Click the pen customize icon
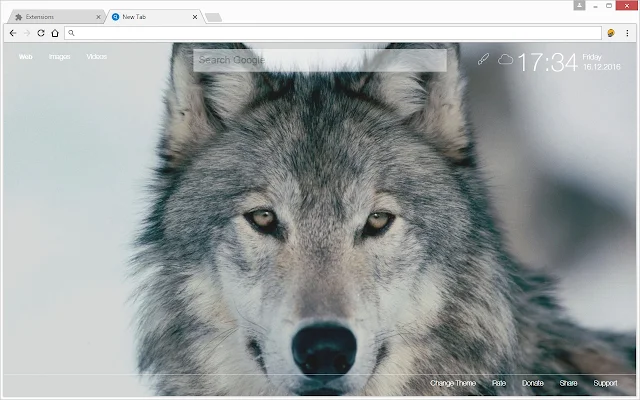640x400 pixels. point(483,60)
